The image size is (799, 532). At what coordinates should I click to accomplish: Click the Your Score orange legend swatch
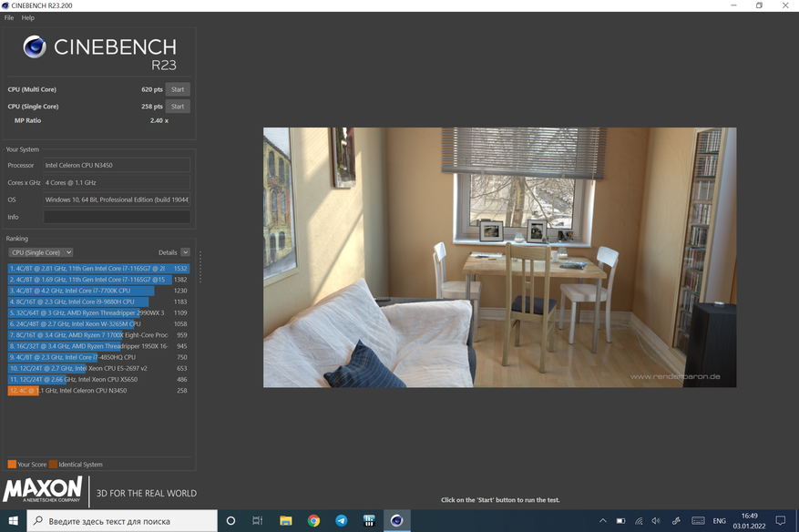tap(12, 465)
